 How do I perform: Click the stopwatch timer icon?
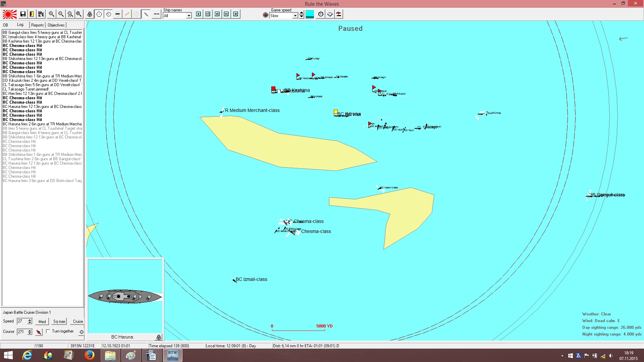(x=321, y=14)
